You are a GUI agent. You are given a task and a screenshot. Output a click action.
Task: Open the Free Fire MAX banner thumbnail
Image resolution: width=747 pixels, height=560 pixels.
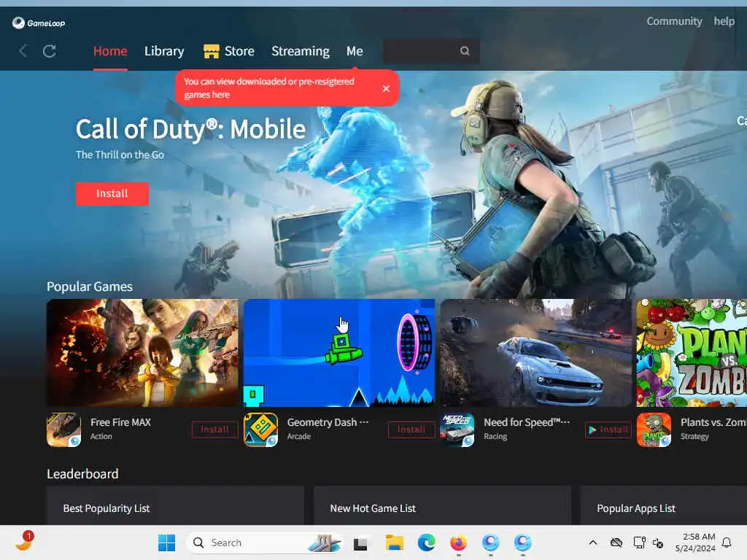coord(142,353)
